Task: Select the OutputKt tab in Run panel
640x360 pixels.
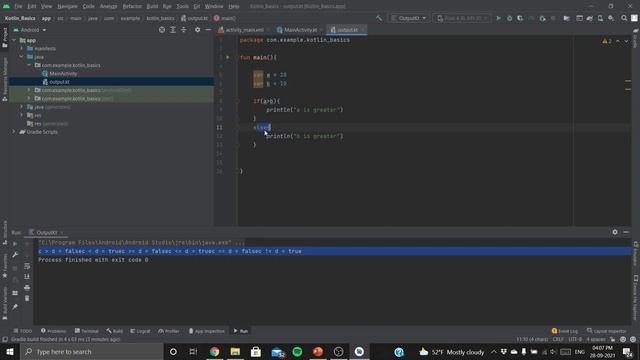Action: click(46, 233)
